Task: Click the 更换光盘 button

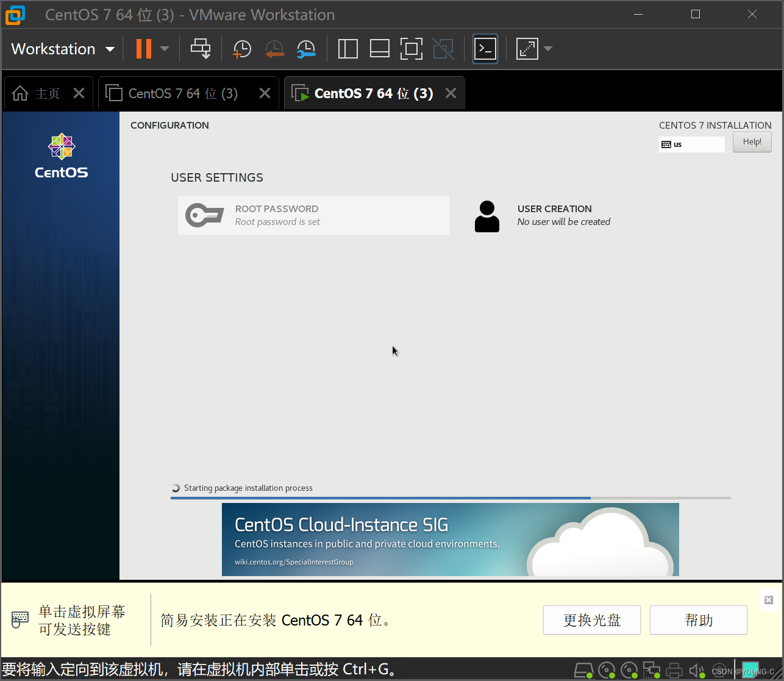Action: (x=591, y=619)
